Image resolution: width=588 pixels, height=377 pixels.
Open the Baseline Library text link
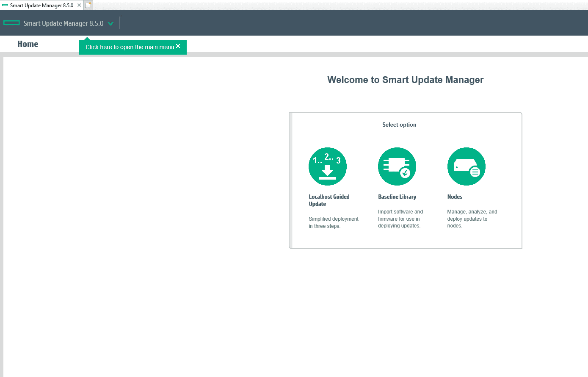click(x=397, y=197)
